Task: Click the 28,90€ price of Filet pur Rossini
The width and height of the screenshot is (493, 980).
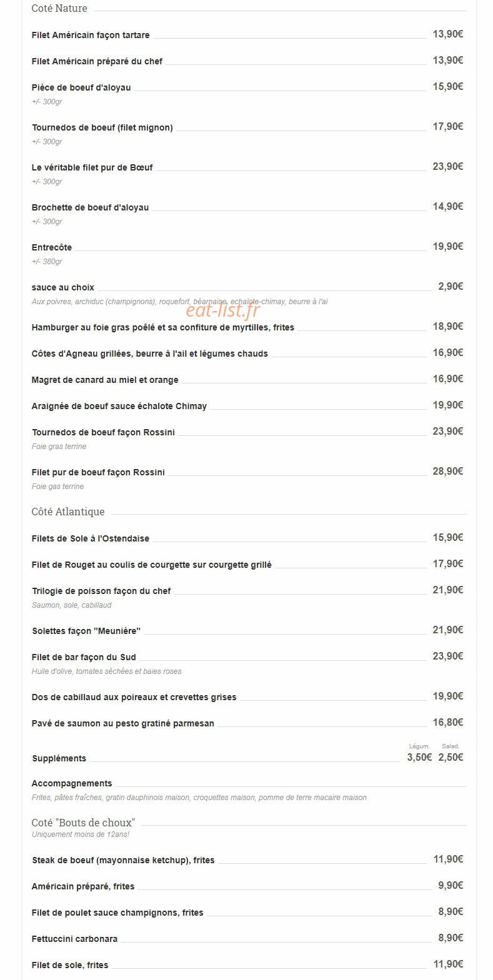Action: [x=448, y=471]
